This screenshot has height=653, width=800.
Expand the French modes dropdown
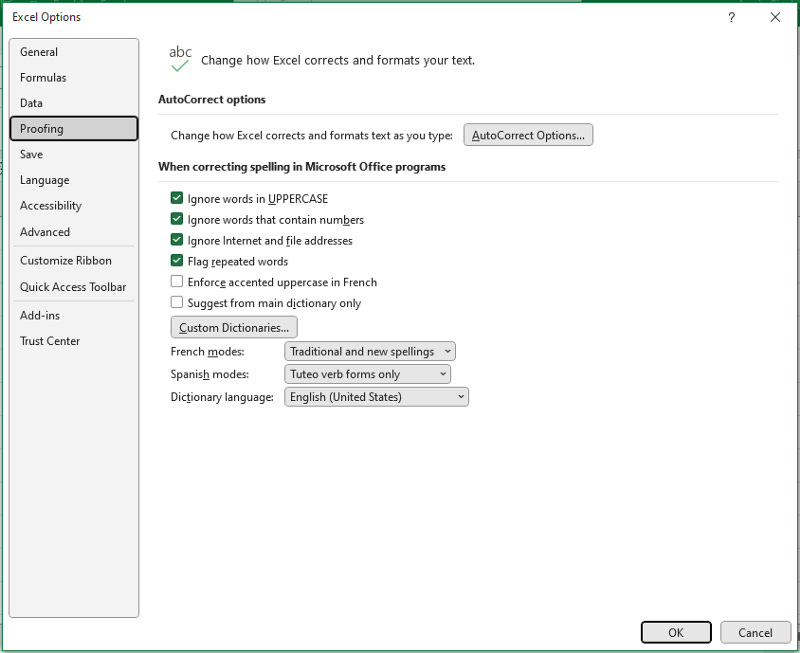[369, 351]
